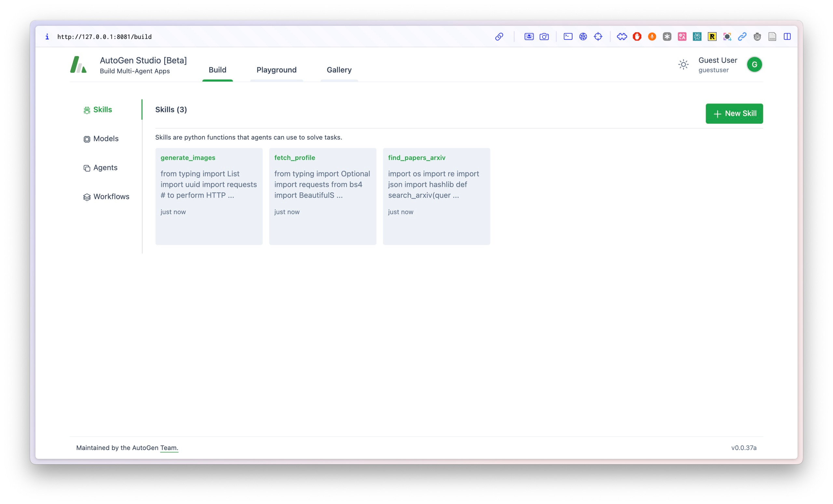Click the New Skill button

[x=734, y=114]
